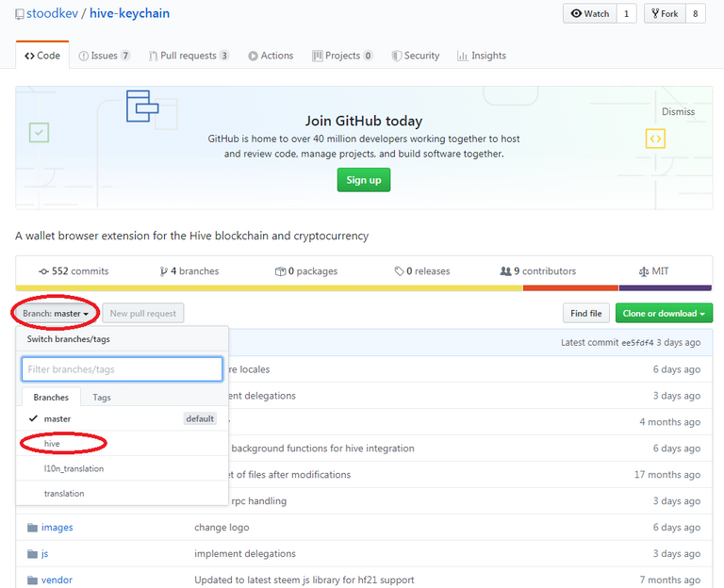Image resolution: width=724 pixels, height=588 pixels.
Task: Click the New pull request button
Action: tap(143, 314)
